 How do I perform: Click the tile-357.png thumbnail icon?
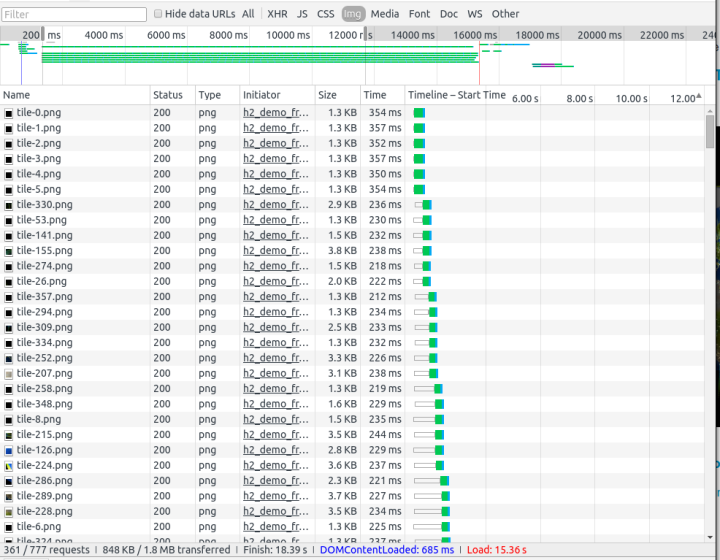point(9,297)
